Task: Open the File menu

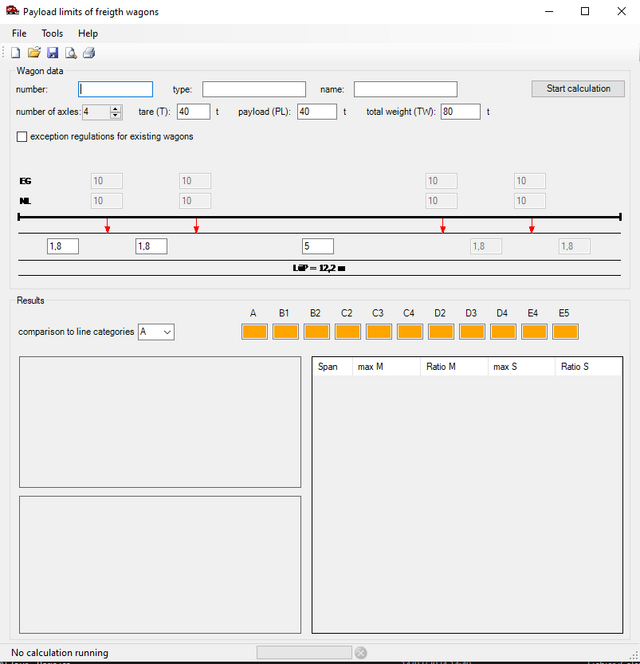Action: pyautogui.click(x=19, y=33)
